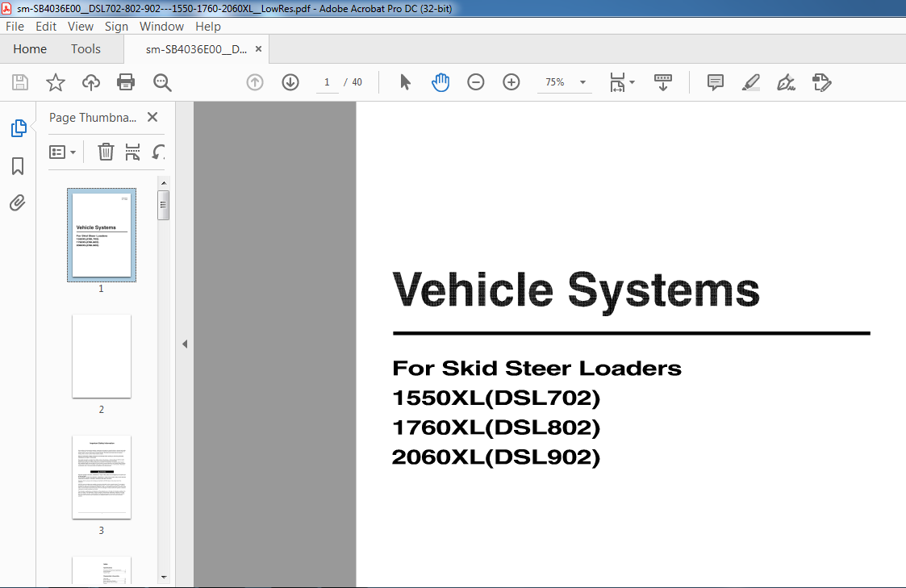Click the Save file icon
Image resolution: width=906 pixels, height=588 pixels.
[20, 82]
